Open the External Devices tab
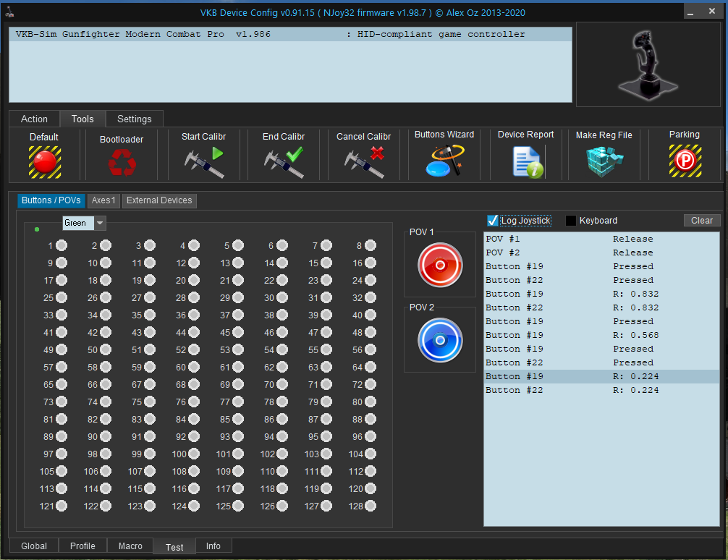The width and height of the screenshot is (728, 560). click(x=159, y=200)
